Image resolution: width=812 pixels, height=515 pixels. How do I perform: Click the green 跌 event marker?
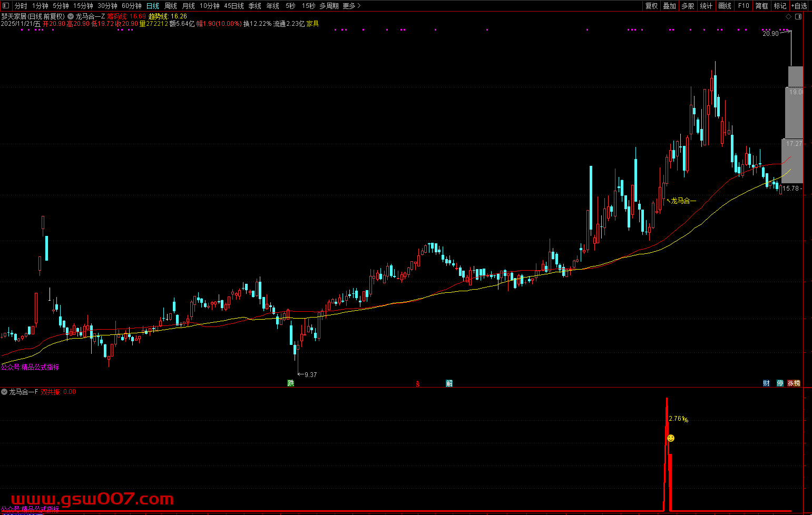(290, 383)
